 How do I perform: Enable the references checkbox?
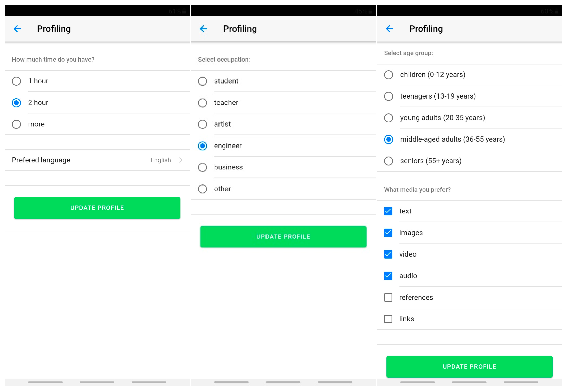coord(388,297)
